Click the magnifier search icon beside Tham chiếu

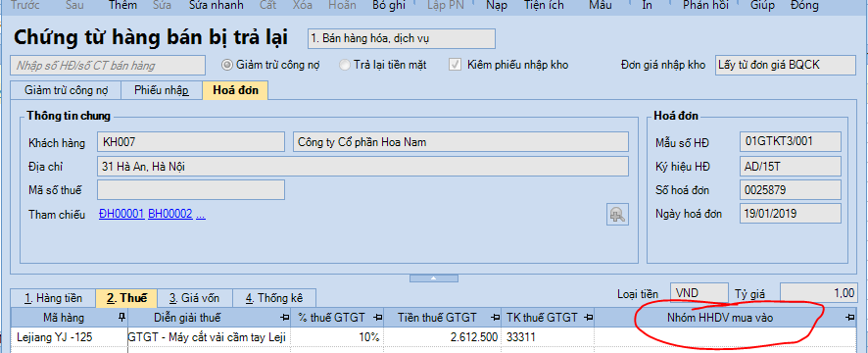[x=616, y=215]
